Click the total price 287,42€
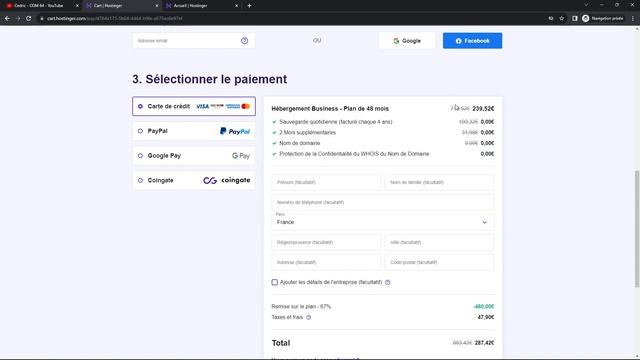This screenshot has height=360, width=640. click(x=484, y=343)
